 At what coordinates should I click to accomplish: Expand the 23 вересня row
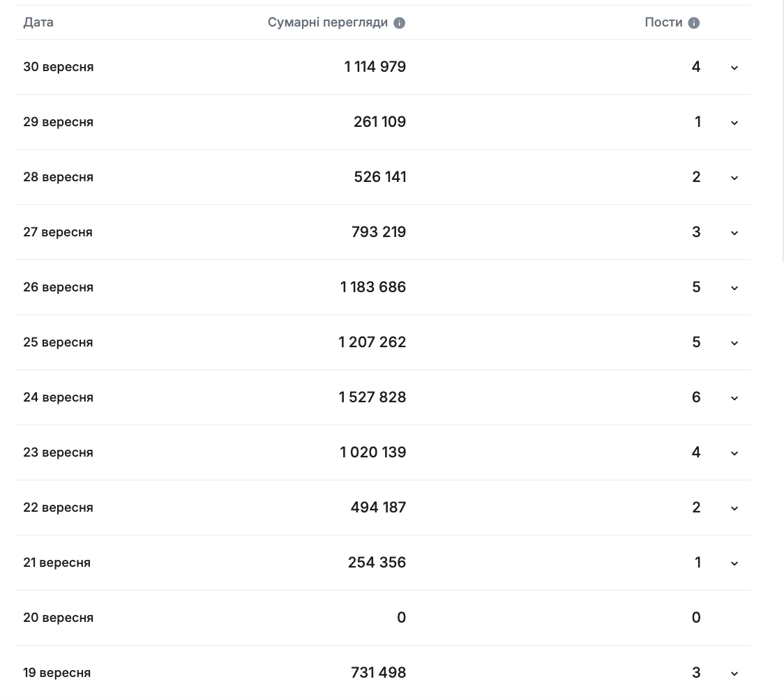tap(734, 453)
